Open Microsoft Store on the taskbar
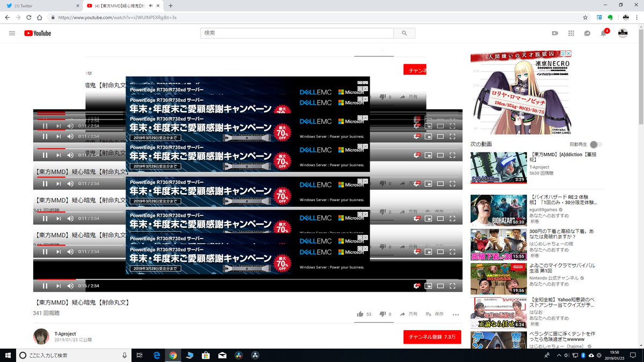 pyautogui.click(x=205, y=355)
